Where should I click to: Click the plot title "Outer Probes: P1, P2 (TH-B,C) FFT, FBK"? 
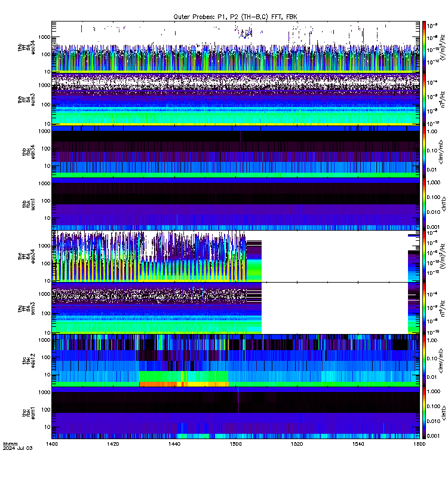(x=235, y=17)
